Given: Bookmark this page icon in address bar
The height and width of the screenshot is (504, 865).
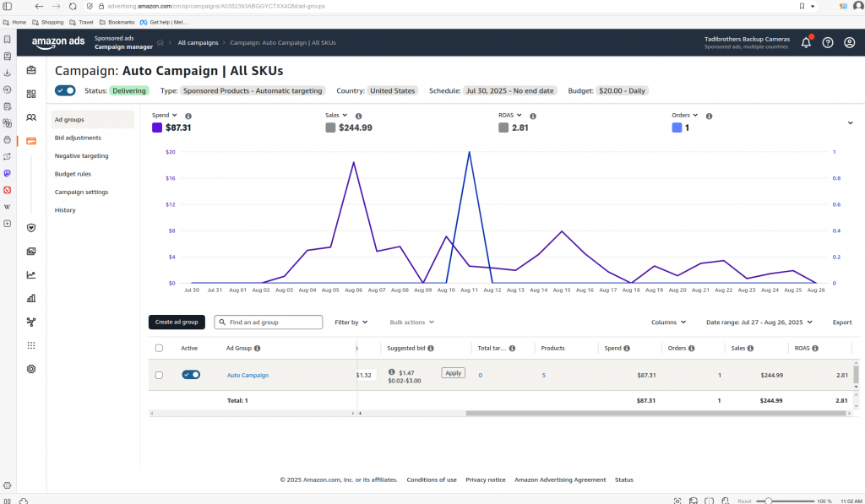Looking at the screenshot, I should (802, 6).
